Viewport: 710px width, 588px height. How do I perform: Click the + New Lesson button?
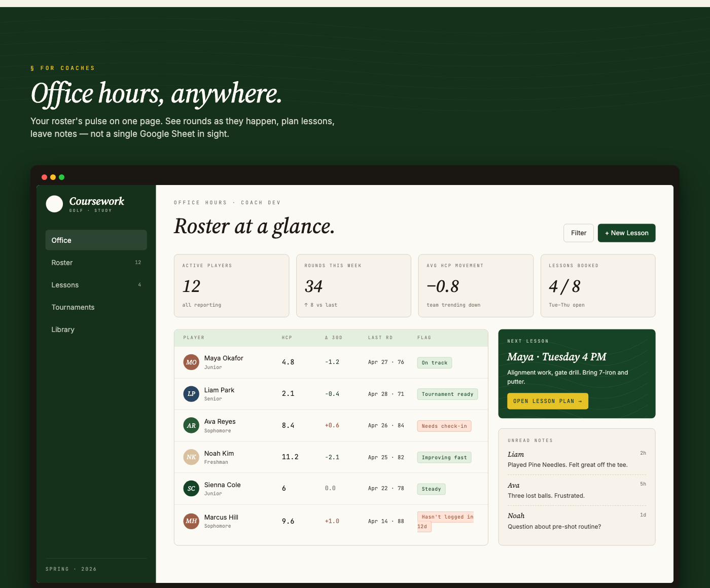[627, 233]
